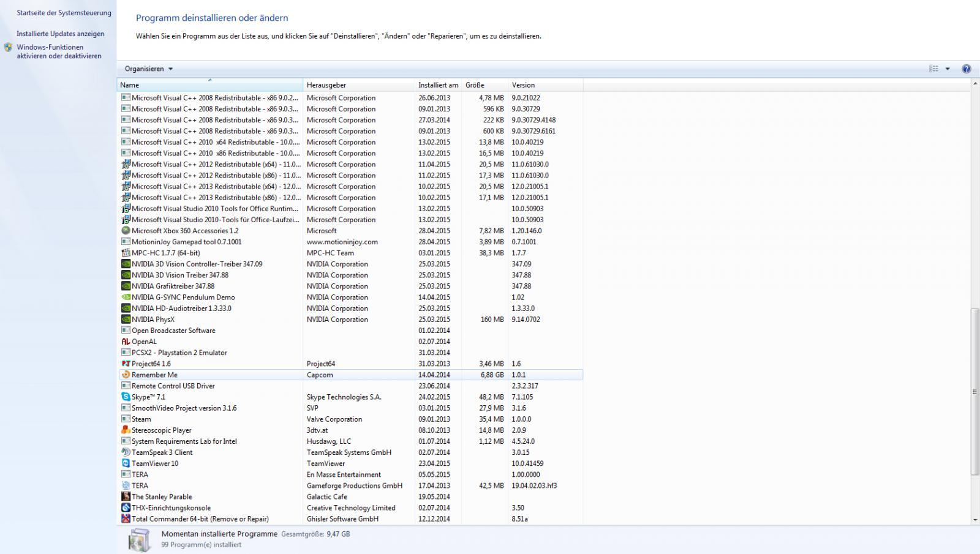Select SmoothVideo Project version 3.1.6
The image size is (980, 554).
350,408
